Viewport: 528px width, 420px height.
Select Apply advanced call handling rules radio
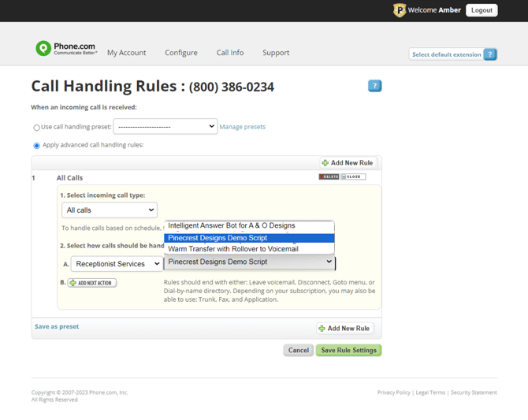coord(36,146)
